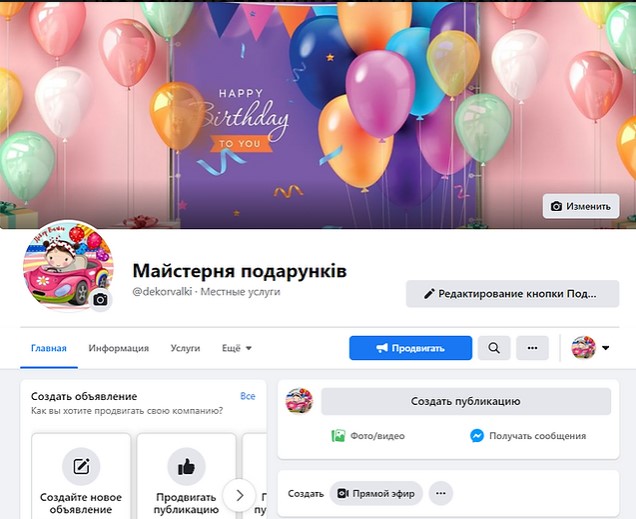
Task: Click the thumbs-up Продвигать публикацию icon
Action: (186, 466)
